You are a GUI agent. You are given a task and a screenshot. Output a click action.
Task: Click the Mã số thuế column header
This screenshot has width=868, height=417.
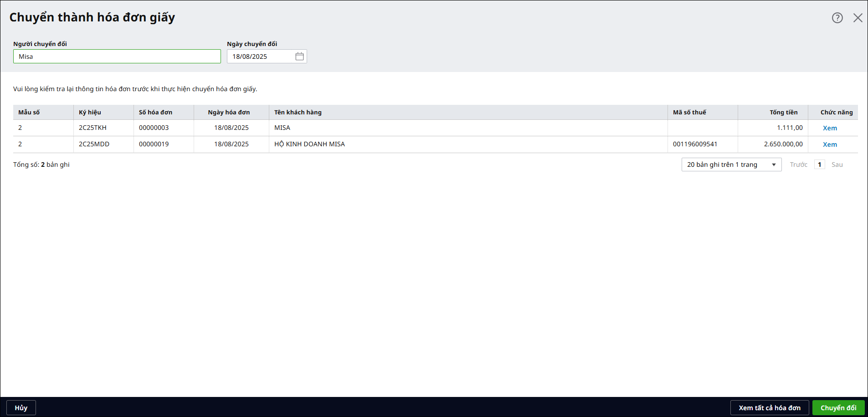(703, 112)
